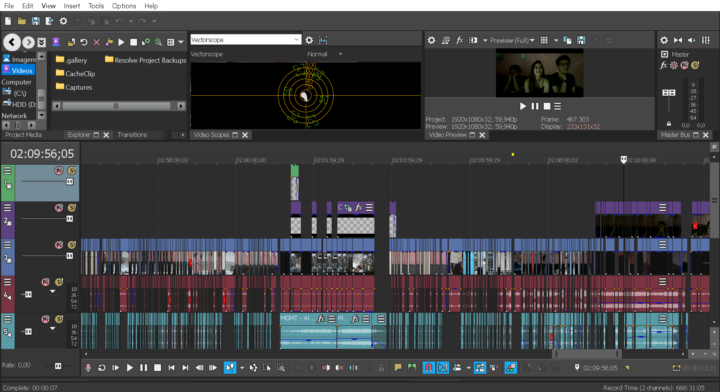Screen dimensions: 720x392
Task: Expand automation dropdown on audio track 4
Action: point(52,291)
